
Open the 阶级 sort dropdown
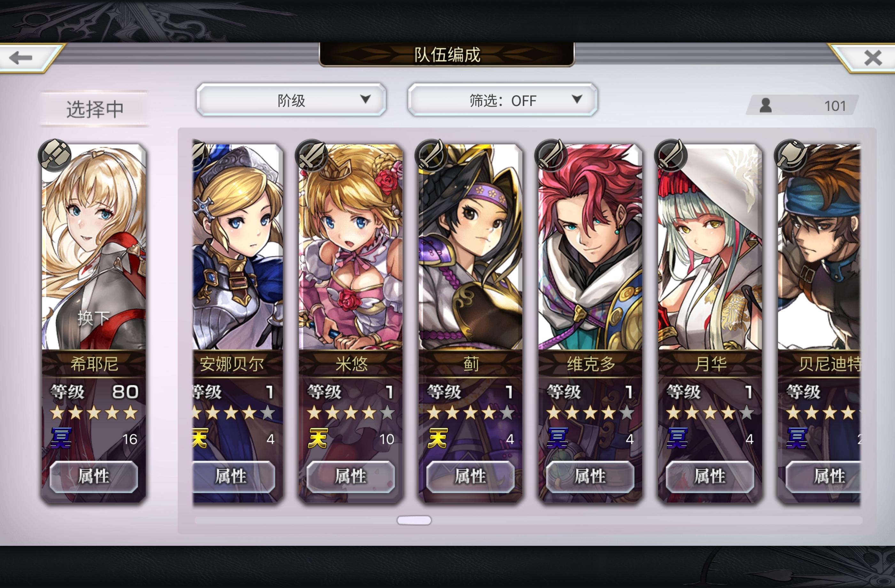pos(291,100)
